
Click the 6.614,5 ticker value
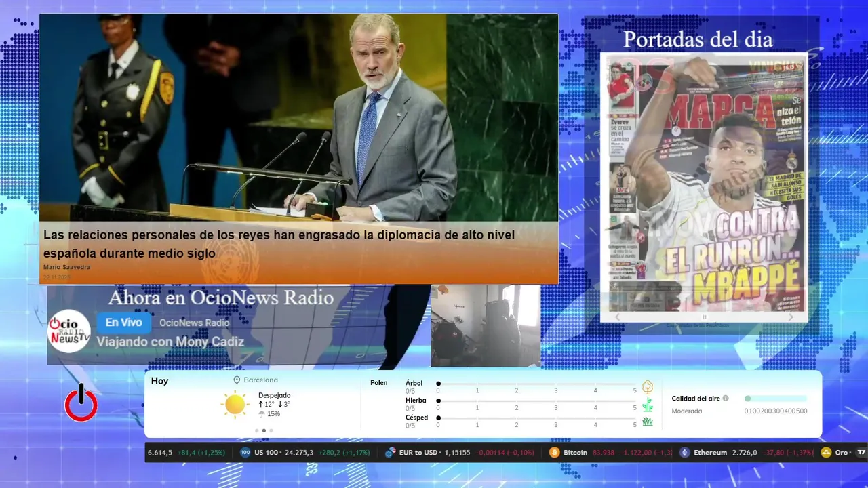pyautogui.click(x=160, y=453)
